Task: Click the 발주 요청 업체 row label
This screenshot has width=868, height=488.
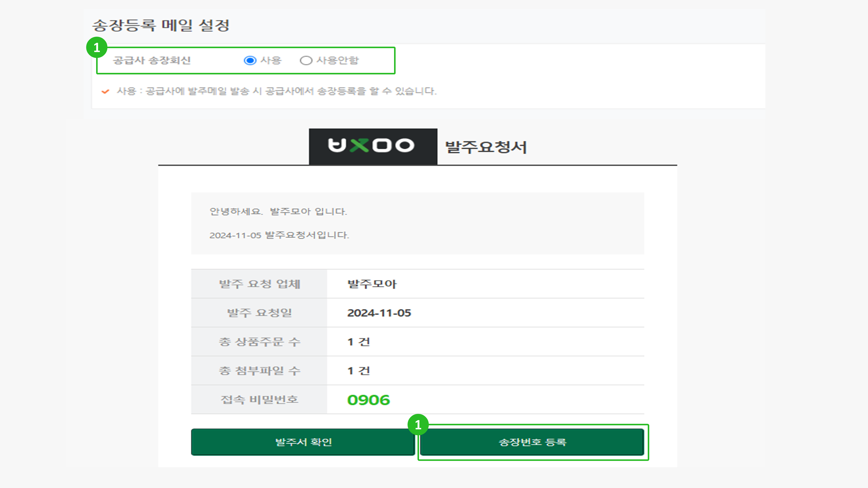Action: pyautogui.click(x=259, y=284)
